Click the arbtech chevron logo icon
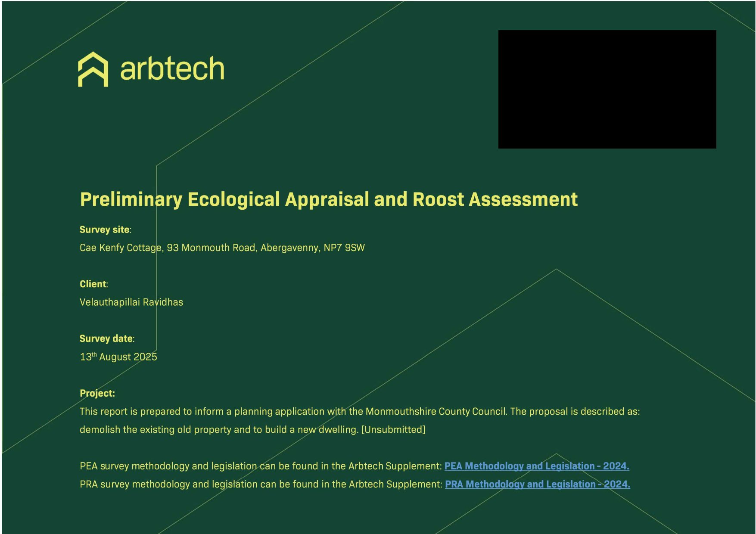Image resolution: width=756 pixels, height=534 pixels. (x=93, y=70)
